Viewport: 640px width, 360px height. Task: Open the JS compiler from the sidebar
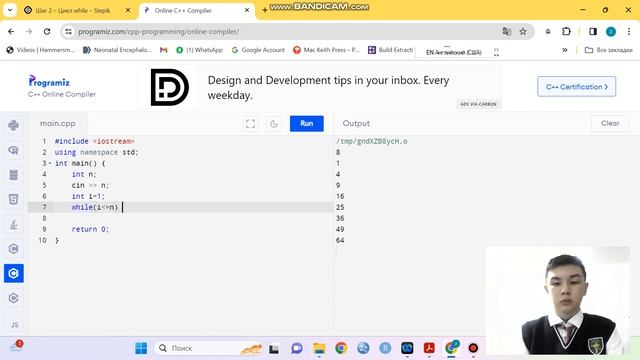(14, 325)
